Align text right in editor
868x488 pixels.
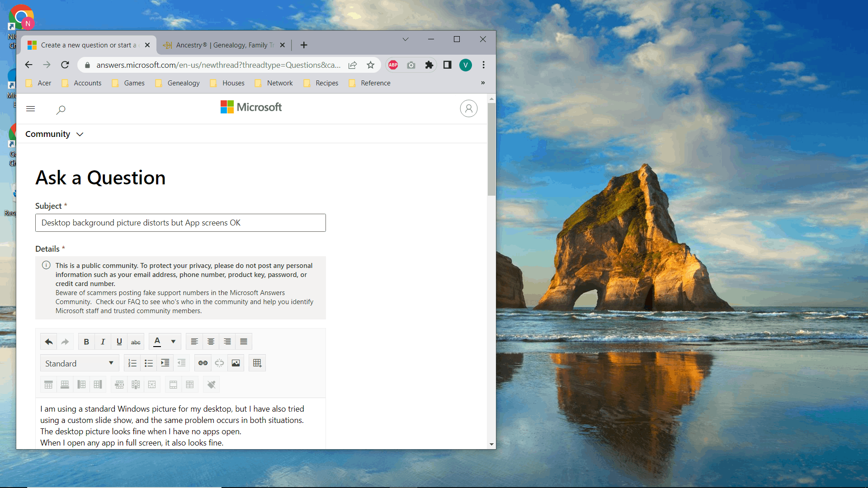(227, 342)
